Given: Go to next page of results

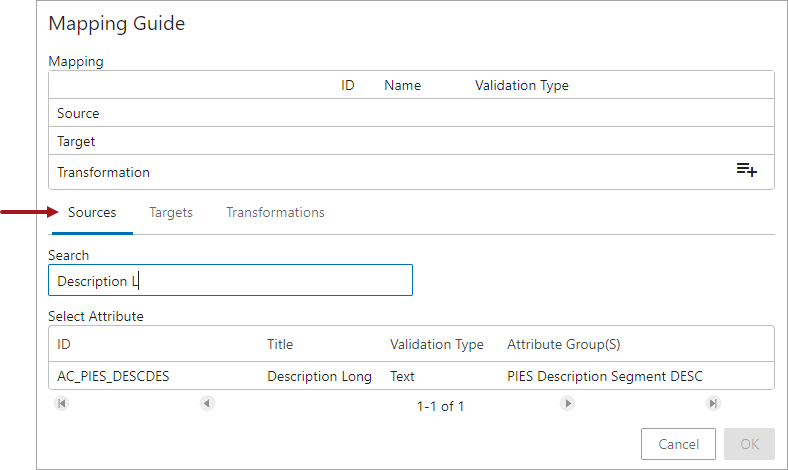Looking at the screenshot, I should [567, 403].
